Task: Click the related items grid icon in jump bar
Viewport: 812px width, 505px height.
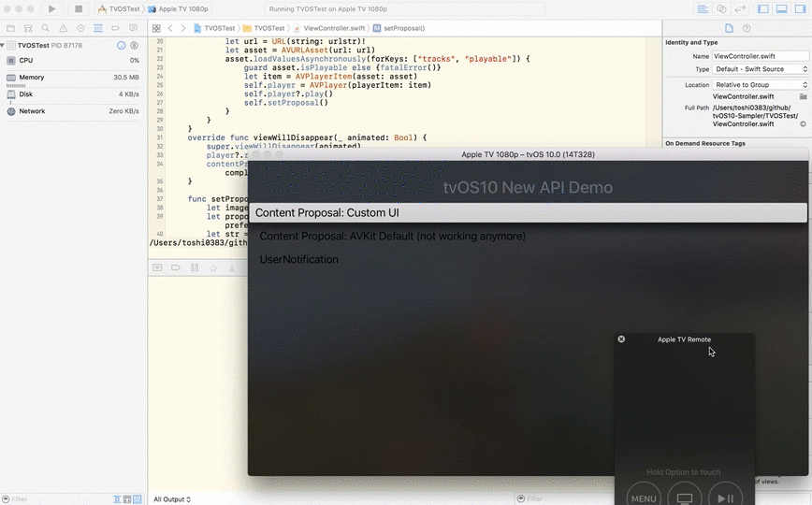Action: click(x=156, y=28)
